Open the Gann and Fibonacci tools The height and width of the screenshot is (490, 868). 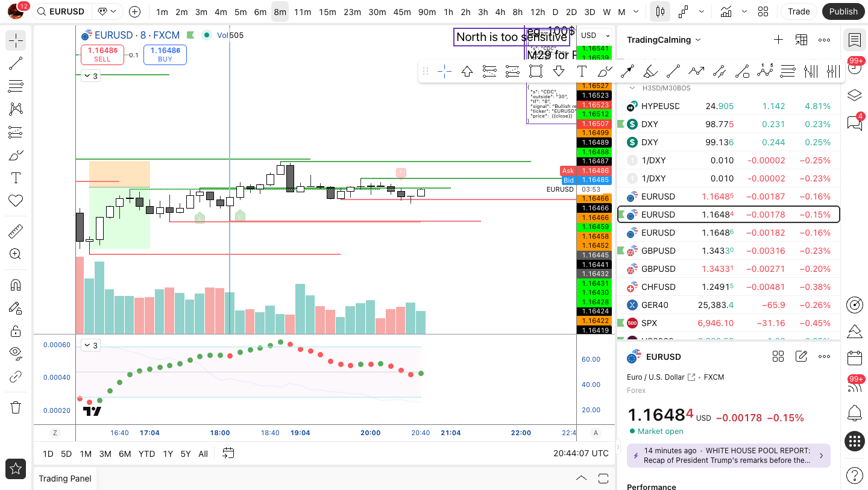[16, 86]
